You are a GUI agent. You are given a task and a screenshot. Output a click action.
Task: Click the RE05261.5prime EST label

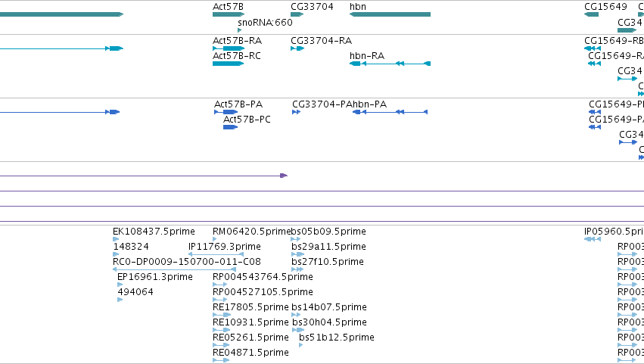coord(250,338)
